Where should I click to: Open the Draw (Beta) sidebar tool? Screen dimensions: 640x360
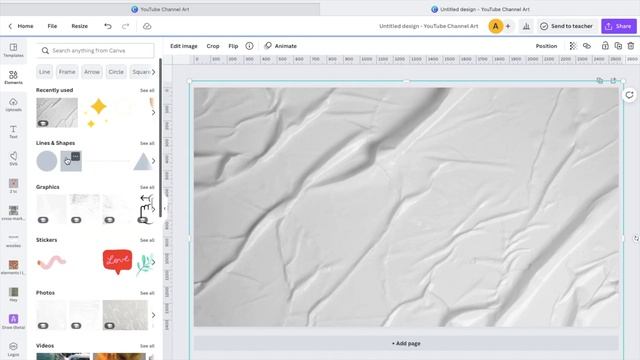pyautogui.click(x=13, y=322)
